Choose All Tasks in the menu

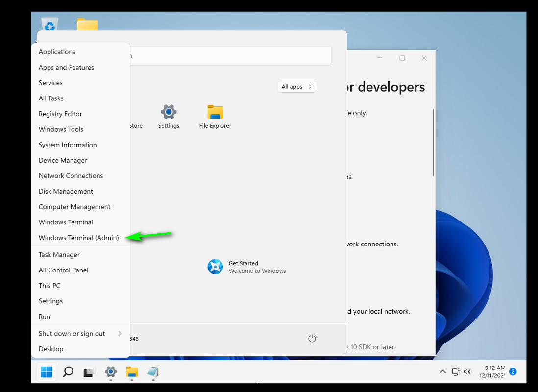point(81,98)
